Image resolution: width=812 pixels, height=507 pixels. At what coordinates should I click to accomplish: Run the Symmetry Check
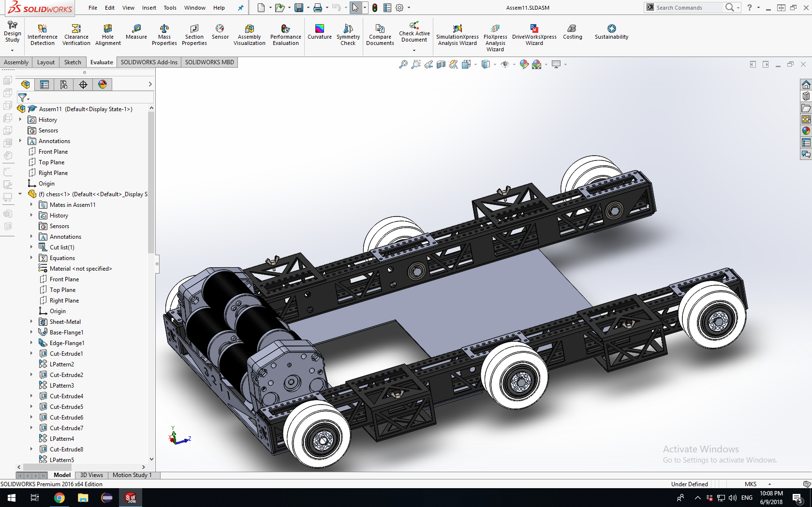pyautogui.click(x=348, y=35)
